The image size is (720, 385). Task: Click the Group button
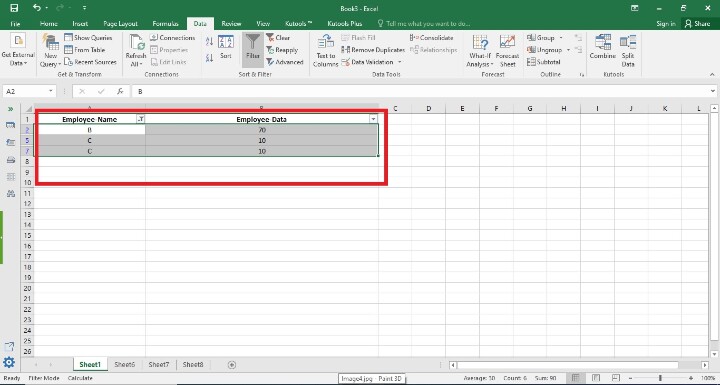(x=541, y=38)
